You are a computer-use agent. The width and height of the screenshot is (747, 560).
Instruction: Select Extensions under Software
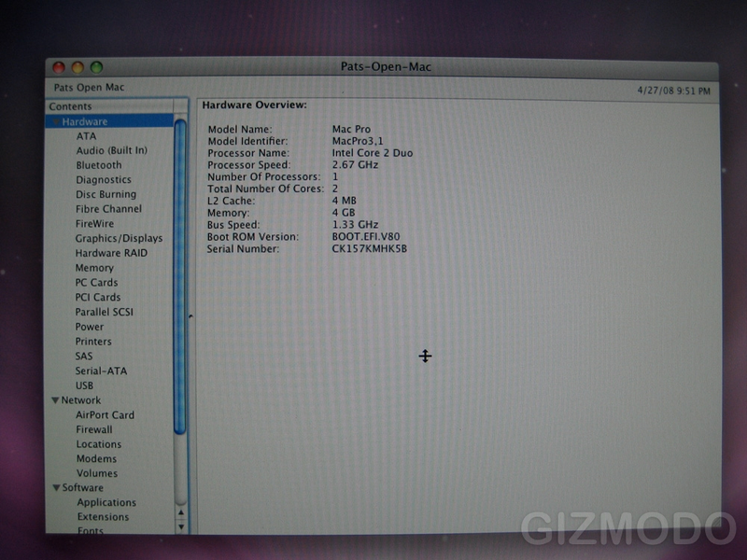pyautogui.click(x=103, y=517)
